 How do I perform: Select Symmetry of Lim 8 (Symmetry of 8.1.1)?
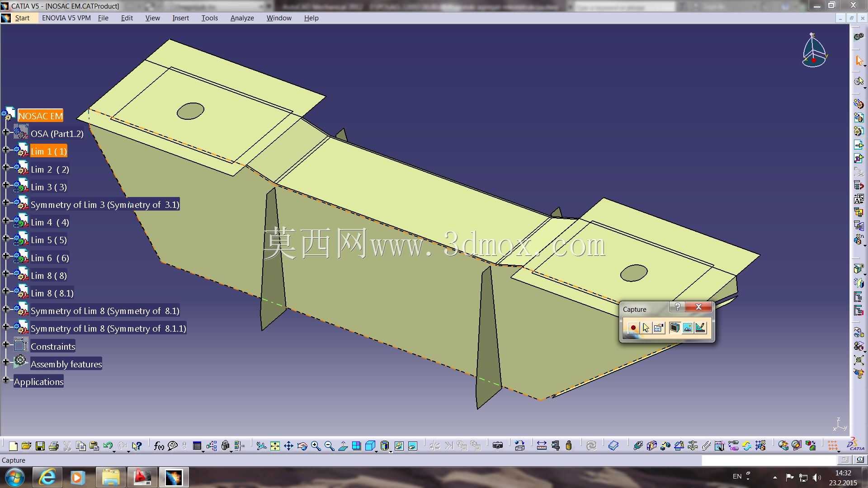coord(108,328)
